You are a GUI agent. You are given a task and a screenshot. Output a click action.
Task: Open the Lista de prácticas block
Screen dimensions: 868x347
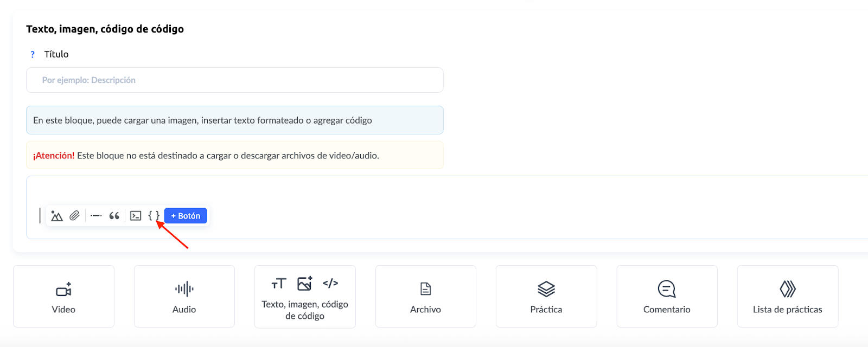[787, 296]
